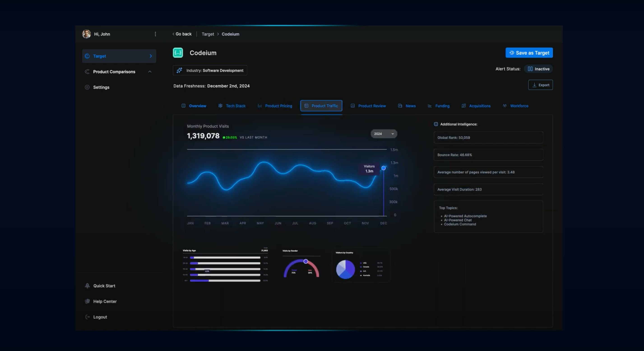Image resolution: width=644 pixels, height=351 pixels.
Task: Expand the Target sidebar chevron
Action: [x=151, y=56]
